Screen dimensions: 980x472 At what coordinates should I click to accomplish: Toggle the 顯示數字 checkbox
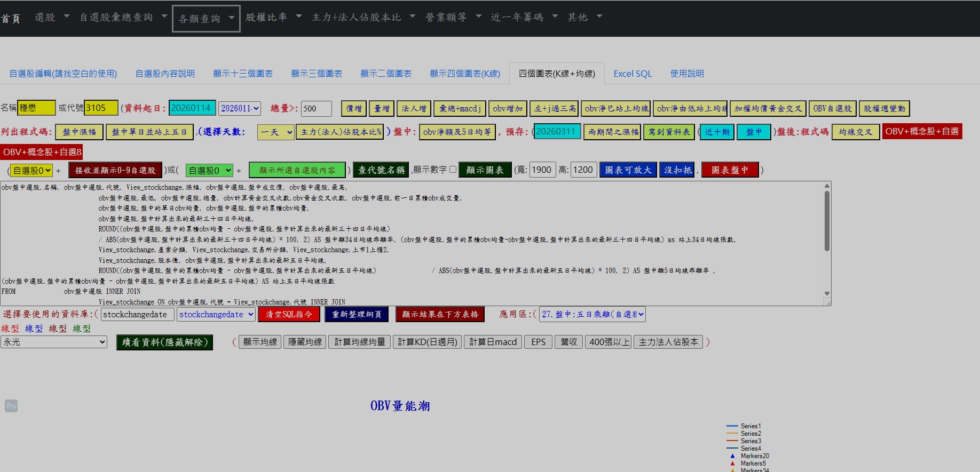click(453, 170)
